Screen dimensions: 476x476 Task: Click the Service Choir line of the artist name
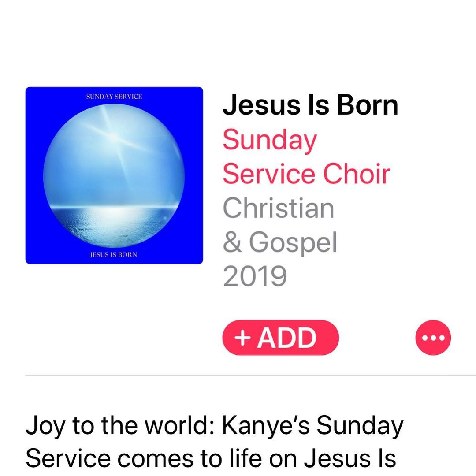click(306, 174)
